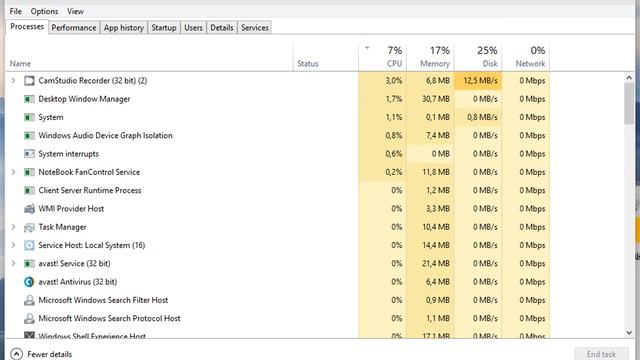
Task: Click the 21,4 MB memory value
Action: 436,264
